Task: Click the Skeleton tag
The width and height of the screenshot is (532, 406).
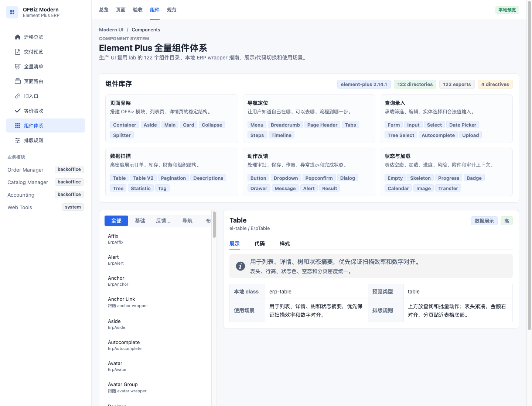Action: click(x=420, y=178)
